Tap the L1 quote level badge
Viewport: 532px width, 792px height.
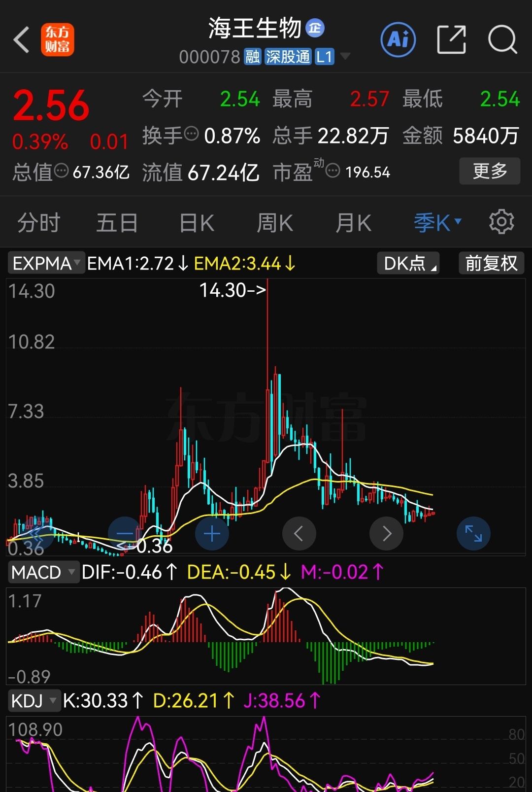(x=325, y=57)
